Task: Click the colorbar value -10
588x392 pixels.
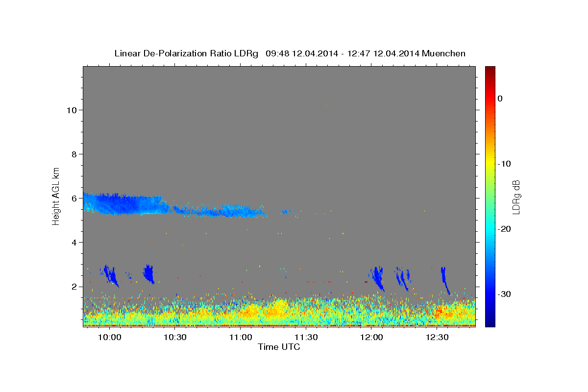Action: (505, 164)
